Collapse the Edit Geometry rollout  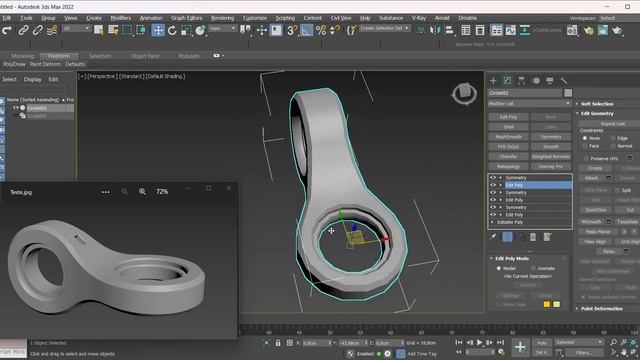pos(597,113)
